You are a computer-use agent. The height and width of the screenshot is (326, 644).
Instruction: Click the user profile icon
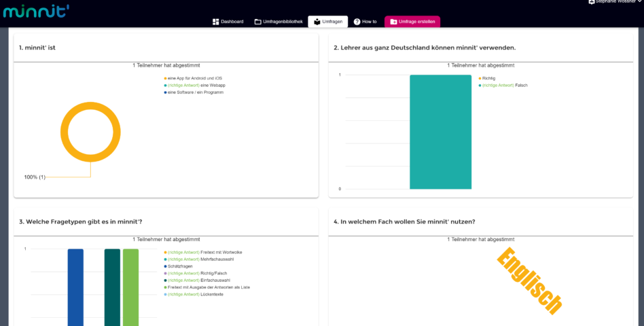pos(591,2)
